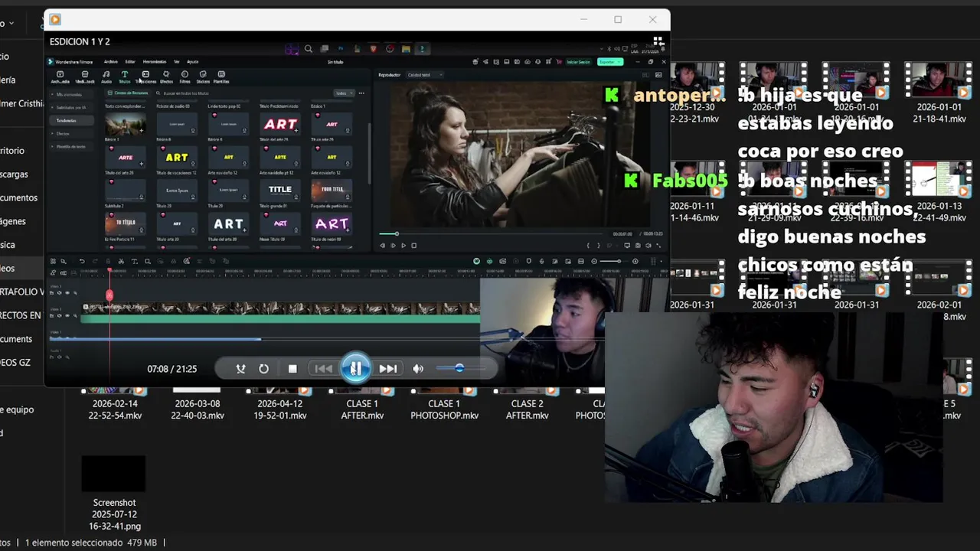Image resolution: width=980 pixels, height=551 pixels.
Task: Open the Exportar dropdown arrow
Action: tap(619, 62)
